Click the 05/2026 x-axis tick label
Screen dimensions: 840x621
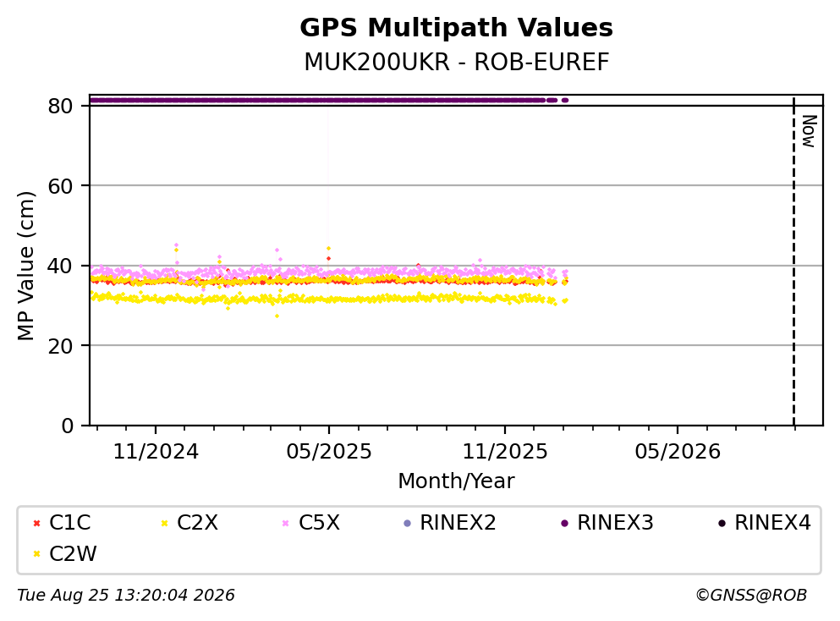pyautogui.click(x=678, y=452)
